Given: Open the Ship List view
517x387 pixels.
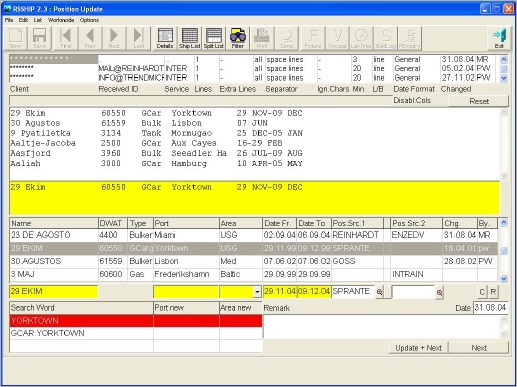Looking at the screenshot, I should [189, 39].
